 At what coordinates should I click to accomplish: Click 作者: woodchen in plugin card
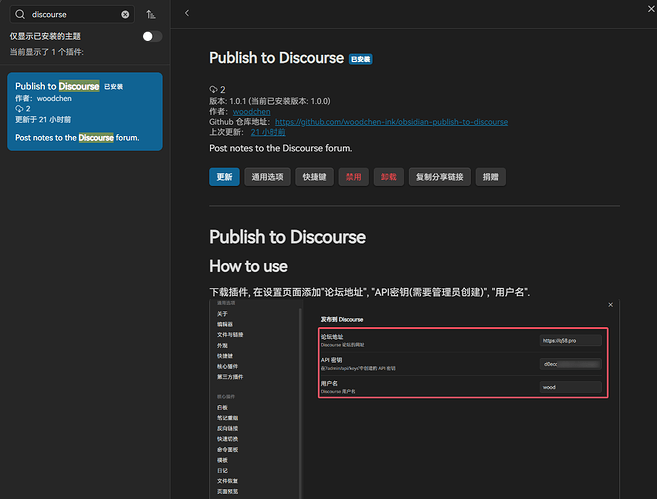coord(44,98)
